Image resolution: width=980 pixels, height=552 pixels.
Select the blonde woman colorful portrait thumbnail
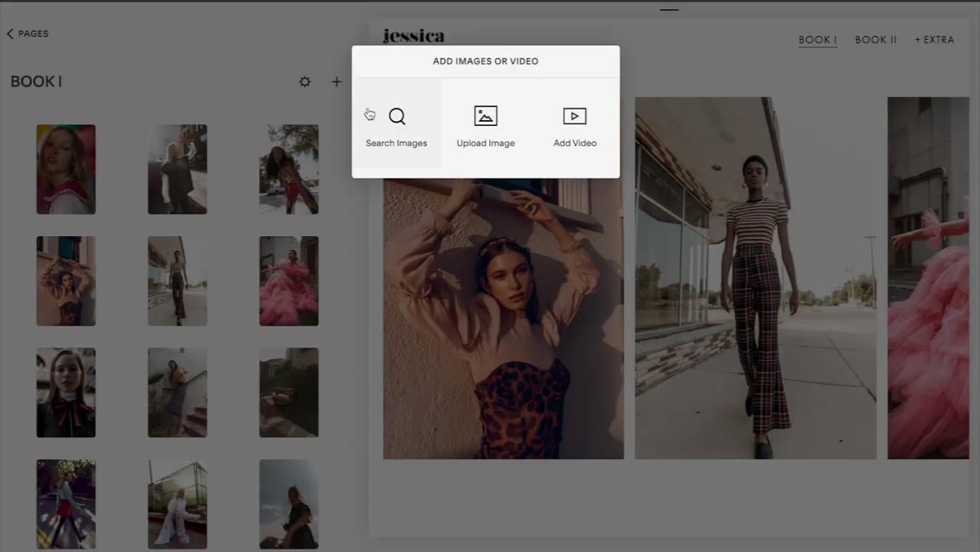[66, 169]
